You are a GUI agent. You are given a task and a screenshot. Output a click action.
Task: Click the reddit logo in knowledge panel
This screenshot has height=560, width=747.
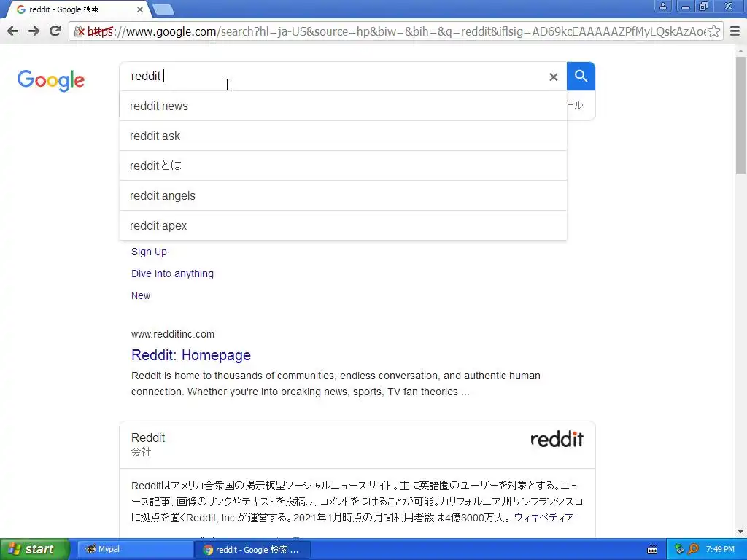(x=557, y=439)
